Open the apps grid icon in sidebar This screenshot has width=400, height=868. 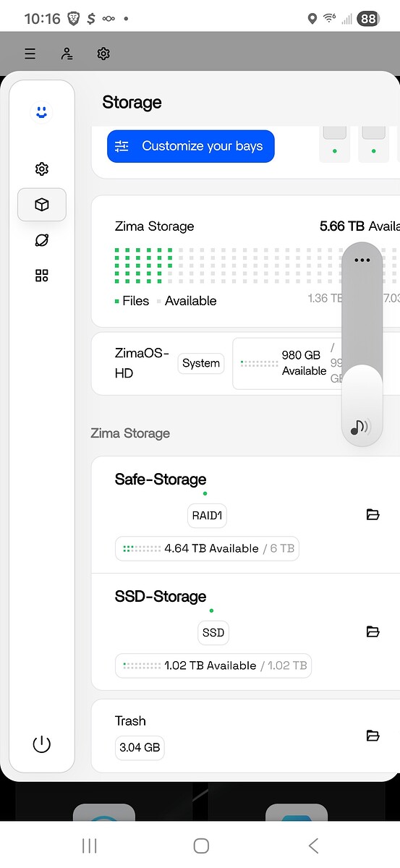(42, 276)
